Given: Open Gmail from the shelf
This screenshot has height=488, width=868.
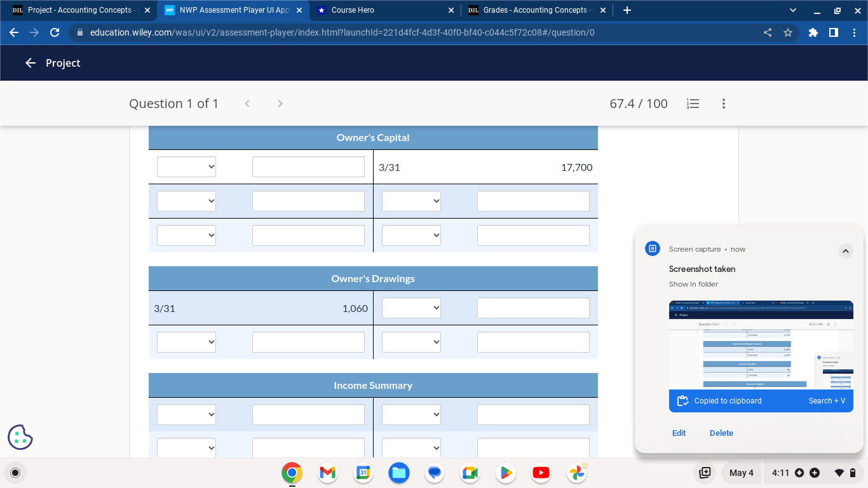Looking at the screenshot, I should pyautogui.click(x=327, y=473).
